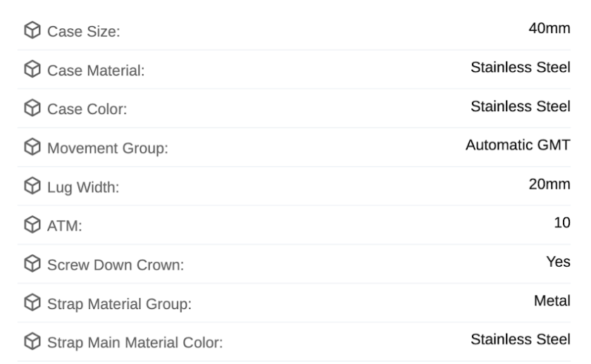Click the Metal strap material value

pos(552,301)
